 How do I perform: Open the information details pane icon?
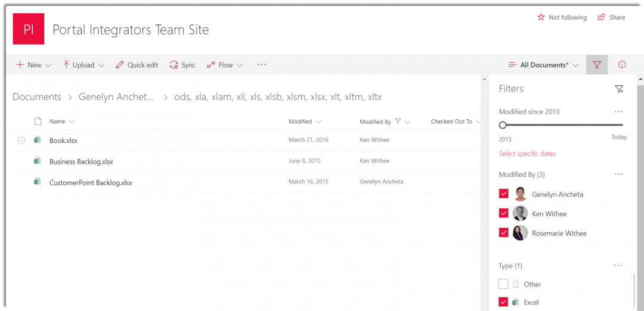[x=622, y=65]
